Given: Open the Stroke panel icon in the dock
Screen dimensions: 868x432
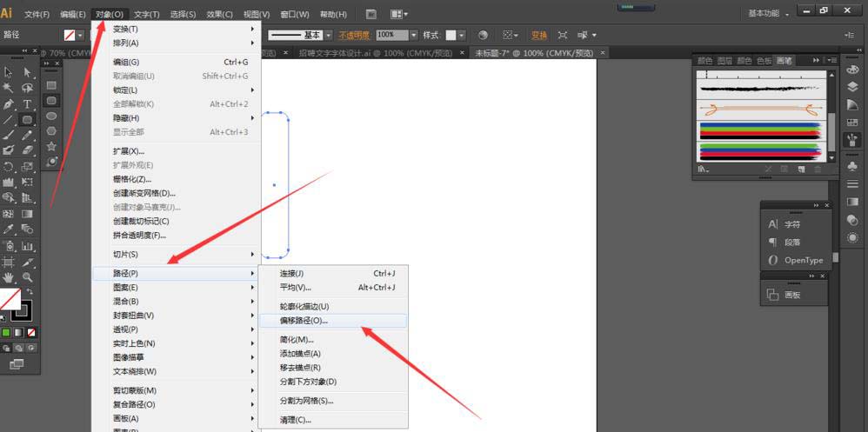Looking at the screenshot, I should 852,183.
